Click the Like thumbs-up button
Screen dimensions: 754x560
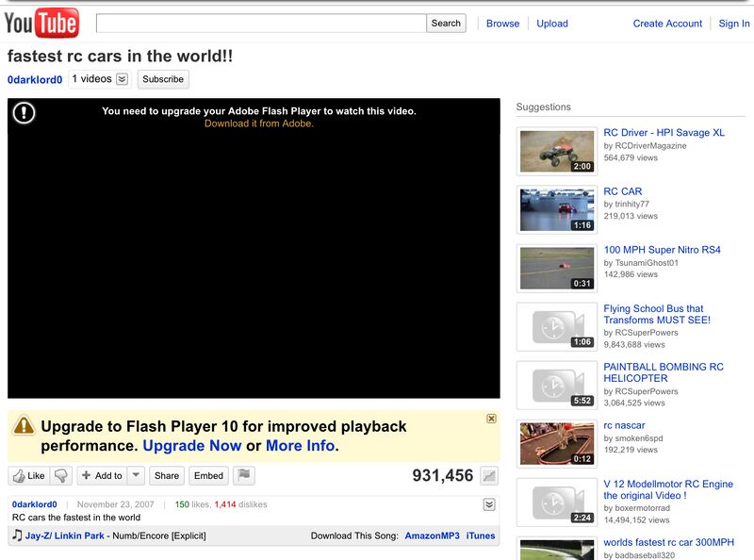pyautogui.click(x=28, y=476)
